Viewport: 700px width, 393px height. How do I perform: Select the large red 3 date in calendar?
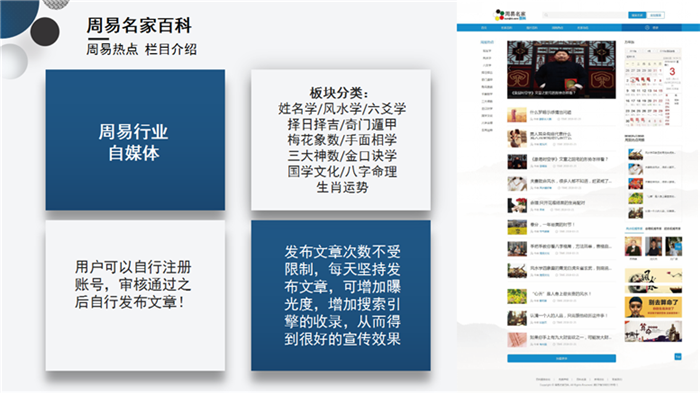(x=672, y=71)
